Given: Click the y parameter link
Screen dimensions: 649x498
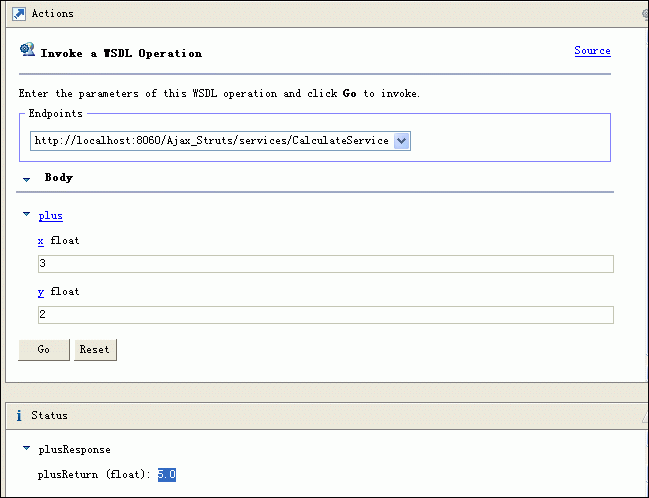Looking at the screenshot, I should click(41, 292).
